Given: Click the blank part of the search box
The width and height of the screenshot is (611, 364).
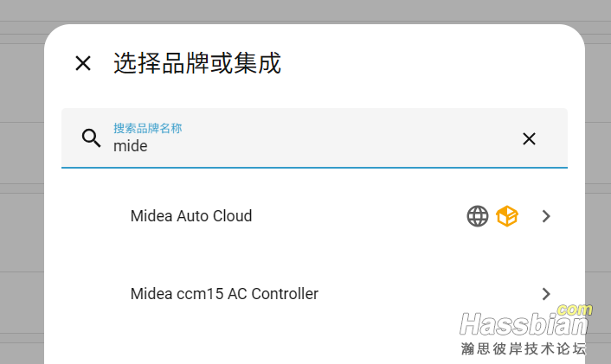Looking at the screenshot, I should tap(331, 138).
